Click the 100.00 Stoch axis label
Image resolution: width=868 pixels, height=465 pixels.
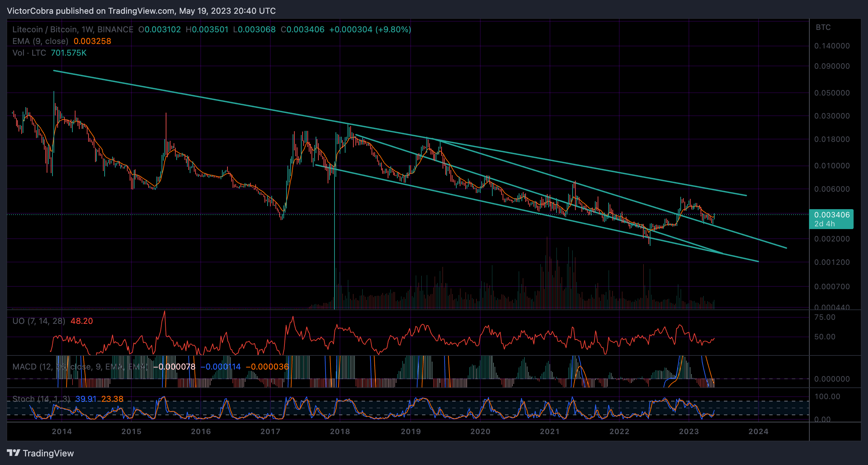(827, 397)
